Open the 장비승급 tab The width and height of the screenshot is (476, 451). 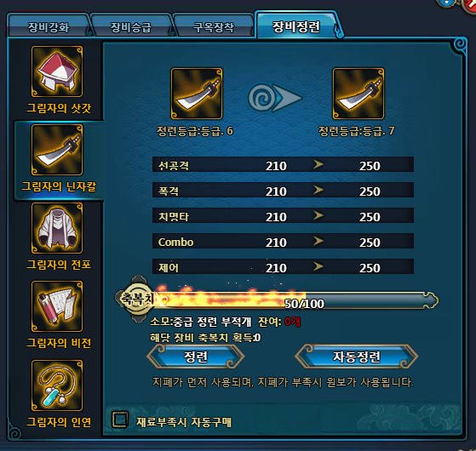point(131,27)
